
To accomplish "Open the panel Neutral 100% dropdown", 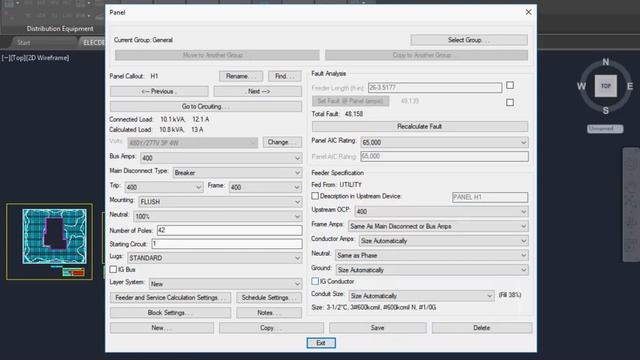I will coord(218,216).
